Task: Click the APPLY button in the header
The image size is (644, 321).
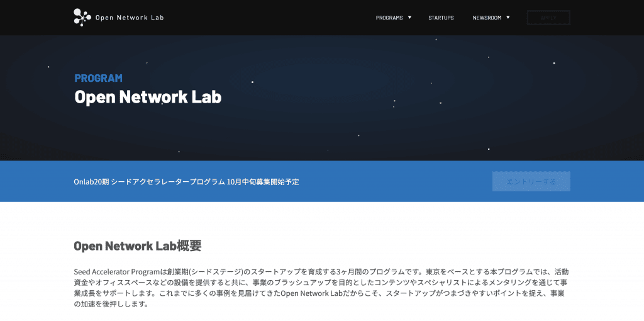Action: 548,18
